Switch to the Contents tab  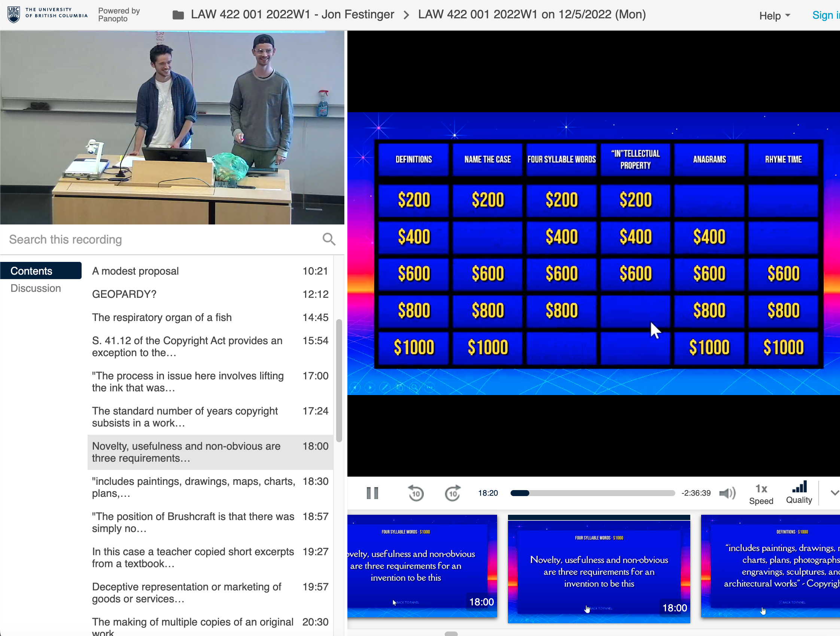(41, 270)
